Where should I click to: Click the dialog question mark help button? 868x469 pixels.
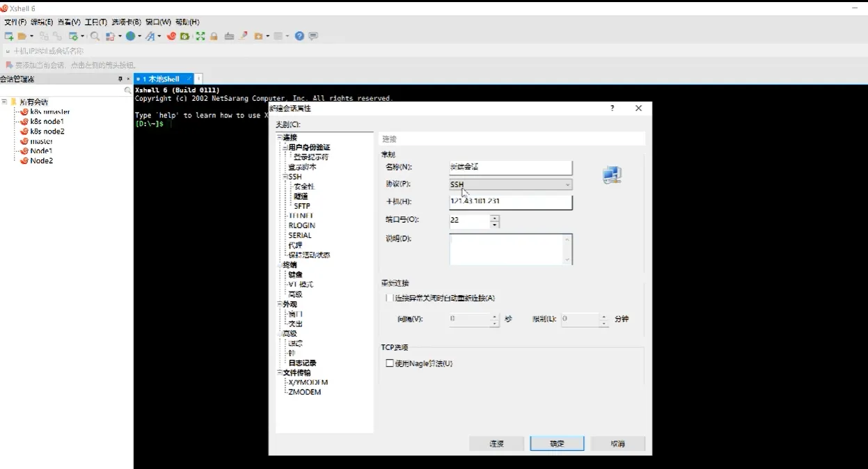point(613,109)
